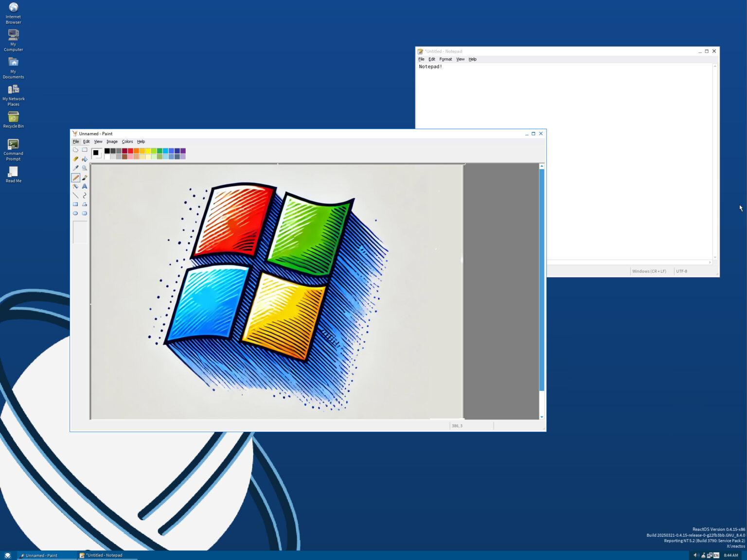The image size is (747, 560).
Task: Click the taskbar Start button
Action: click(x=7, y=555)
